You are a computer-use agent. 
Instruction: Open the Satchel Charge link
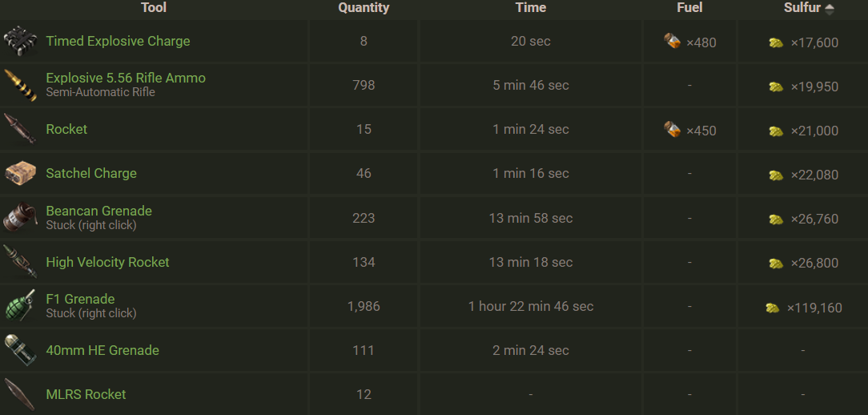[x=91, y=174]
